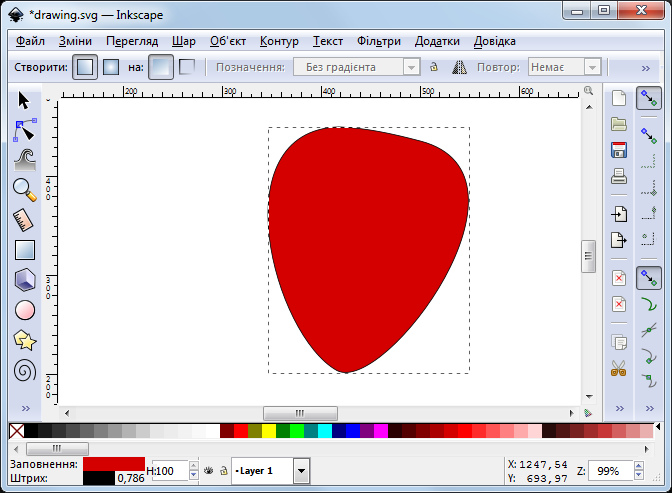Activate the Zoom magnifier tool

[x=25, y=189]
